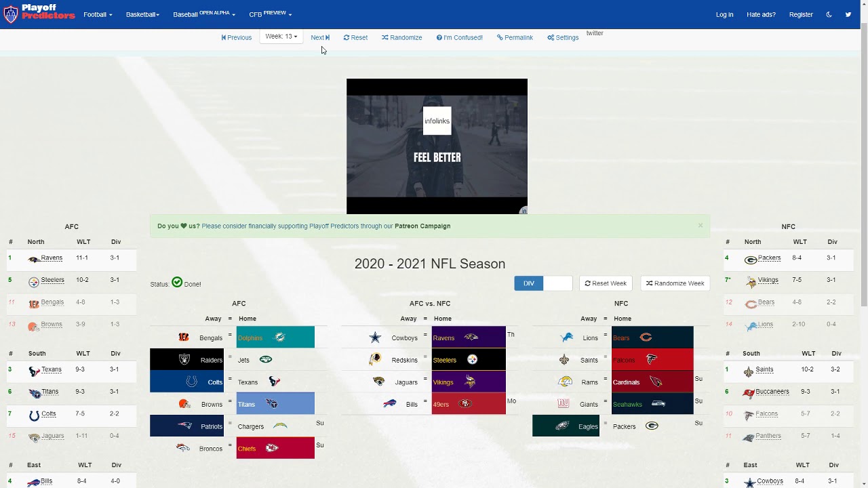
Task: Click Bears logo in Lions matchup
Action: pyautogui.click(x=646, y=338)
